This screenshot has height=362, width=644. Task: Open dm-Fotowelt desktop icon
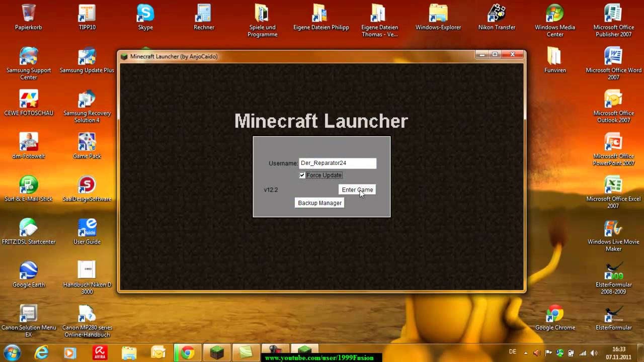point(29,145)
